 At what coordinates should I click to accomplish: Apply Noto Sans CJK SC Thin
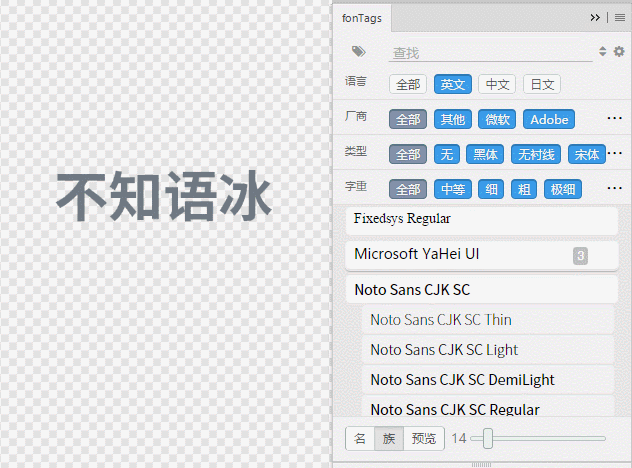point(488,320)
